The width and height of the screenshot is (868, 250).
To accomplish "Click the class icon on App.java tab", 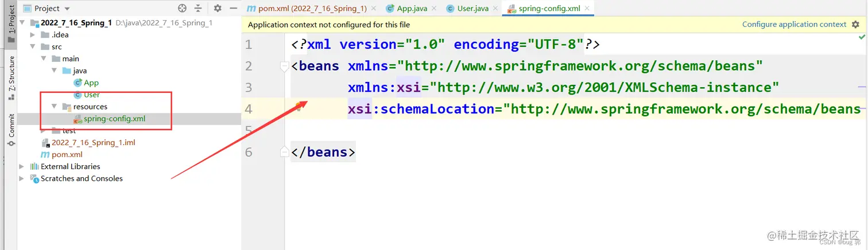I will point(390,9).
